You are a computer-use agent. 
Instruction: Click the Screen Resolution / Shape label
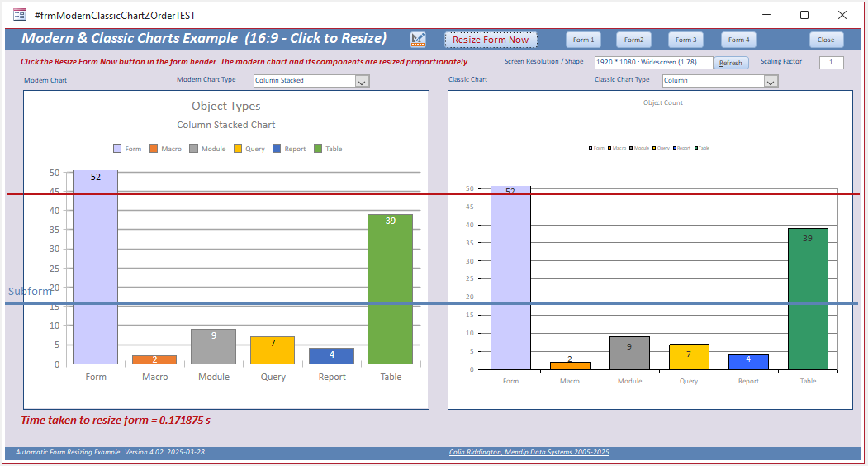(x=543, y=61)
